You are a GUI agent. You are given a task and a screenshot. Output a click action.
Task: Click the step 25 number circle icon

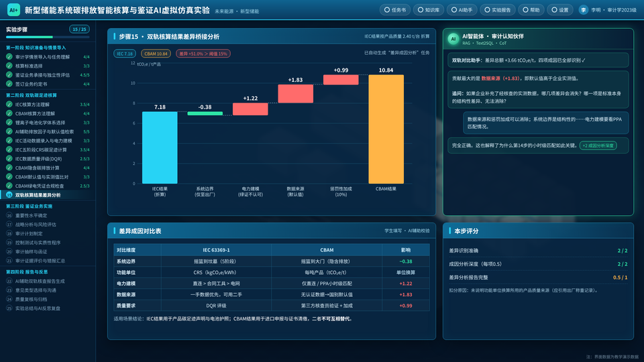pos(9,308)
